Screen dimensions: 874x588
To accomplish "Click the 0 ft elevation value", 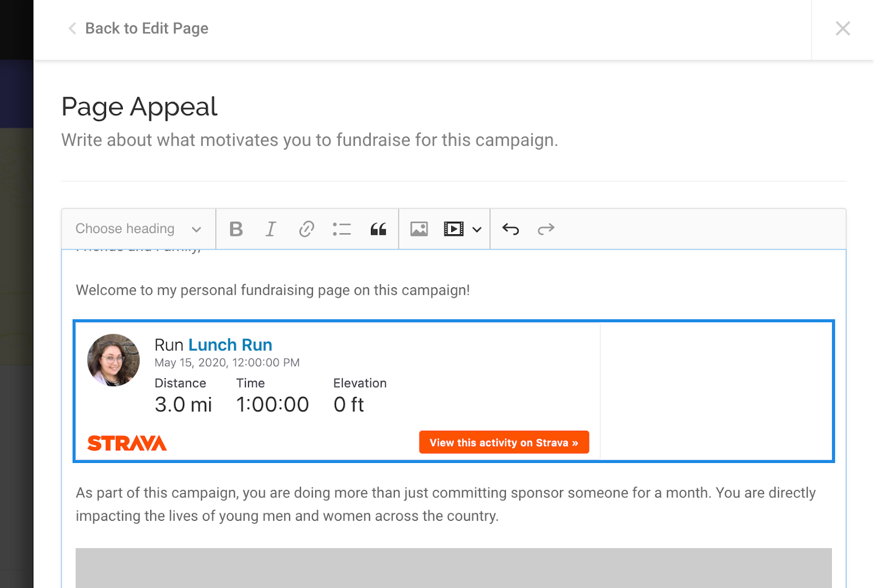I will pyautogui.click(x=349, y=405).
